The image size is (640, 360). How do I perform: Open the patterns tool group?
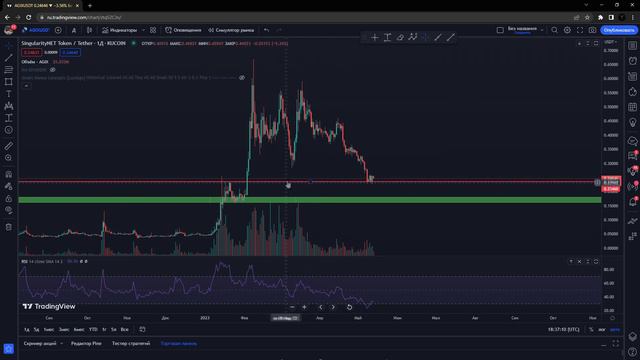pos(9,106)
